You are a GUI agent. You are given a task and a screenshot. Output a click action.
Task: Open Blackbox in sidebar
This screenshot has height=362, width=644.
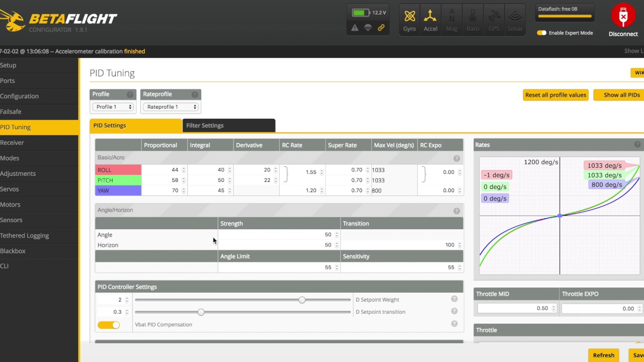(x=39, y=251)
